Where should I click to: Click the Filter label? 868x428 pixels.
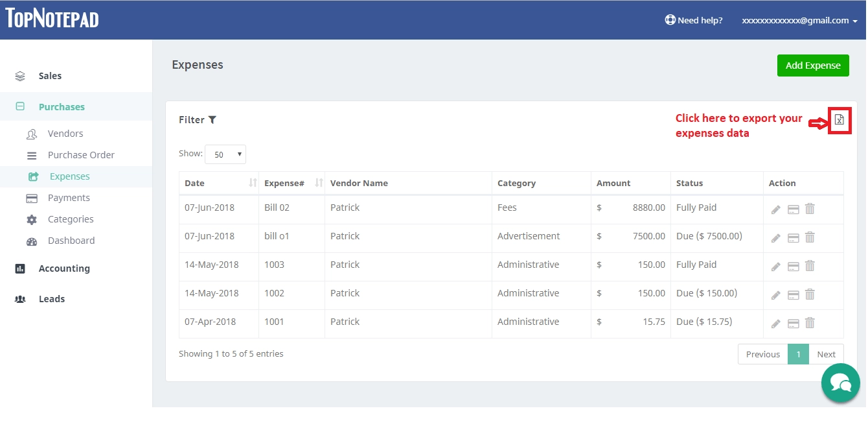[192, 120]
